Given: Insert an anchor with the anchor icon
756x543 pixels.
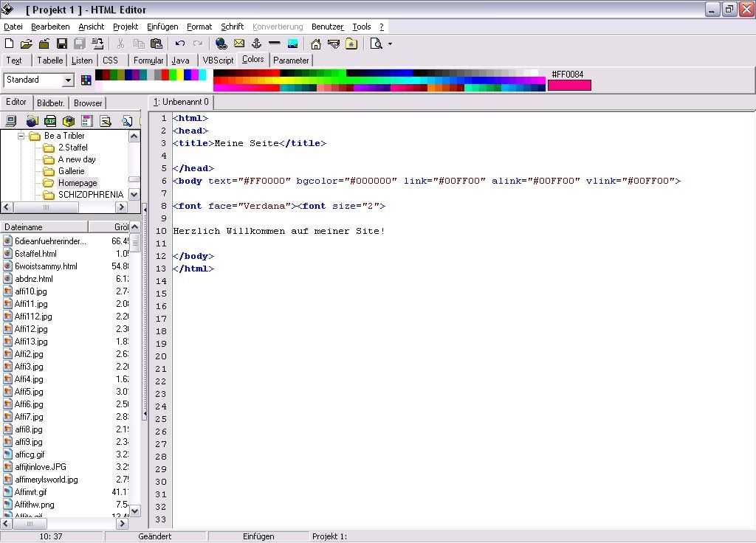Looking at the screenshot, I should [x=256, y=44].
